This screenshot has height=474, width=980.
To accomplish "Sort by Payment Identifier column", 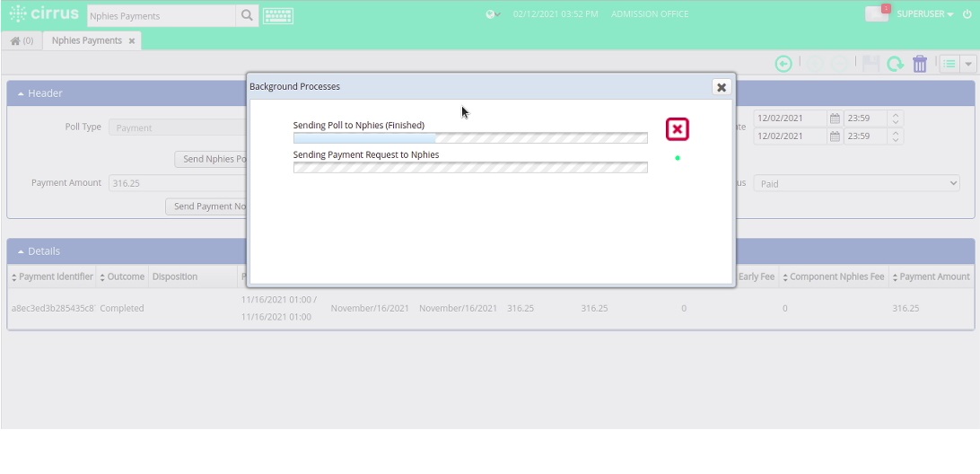I will tap(52, 276).
